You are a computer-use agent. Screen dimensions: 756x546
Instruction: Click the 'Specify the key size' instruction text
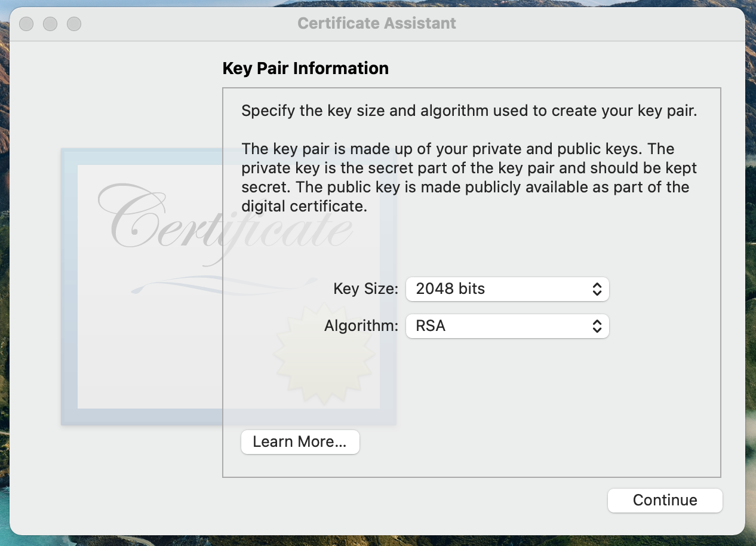[x=469, y=111]
